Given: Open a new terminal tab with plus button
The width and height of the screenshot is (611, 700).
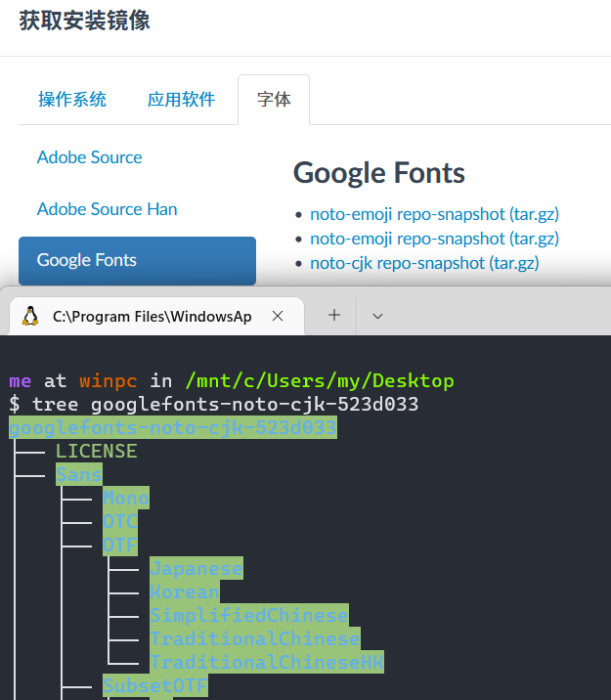Looking at the screenshot, I should [x=334, y=315].
